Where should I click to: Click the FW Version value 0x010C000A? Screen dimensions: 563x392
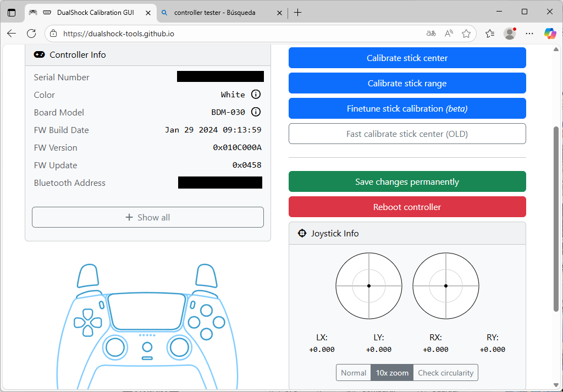pyautogui.click(x=237, y=147)
